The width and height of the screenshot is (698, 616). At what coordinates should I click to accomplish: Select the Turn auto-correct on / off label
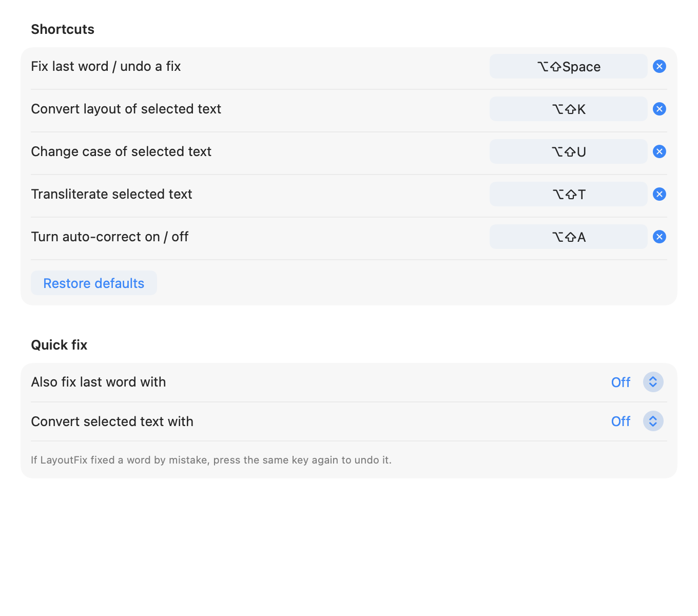click(110, 237)
